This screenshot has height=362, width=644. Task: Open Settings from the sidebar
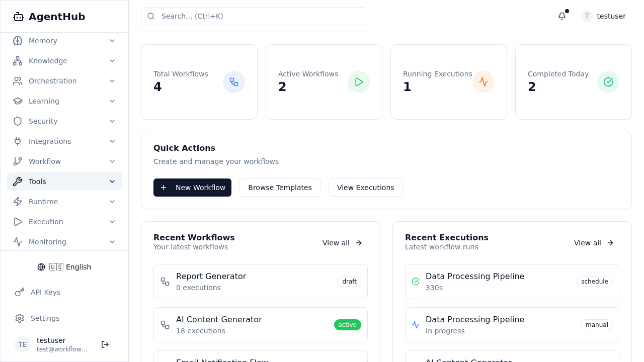click(45, 318)
